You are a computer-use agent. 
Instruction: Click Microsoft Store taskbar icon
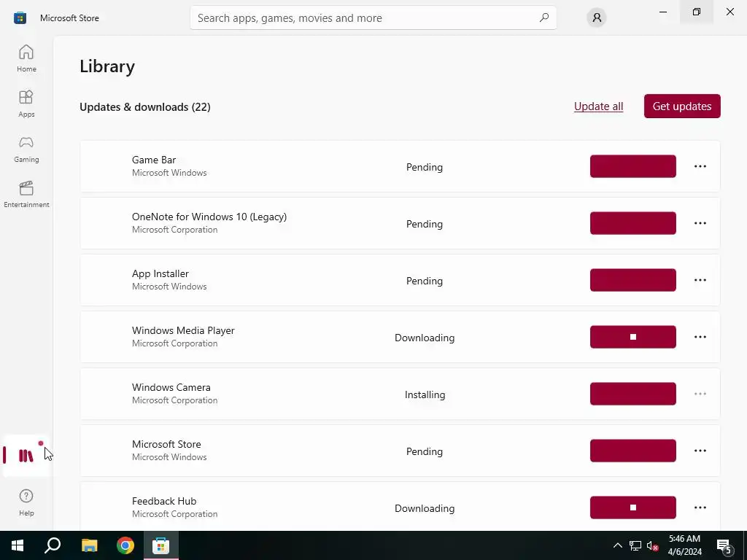pos(161,545)
